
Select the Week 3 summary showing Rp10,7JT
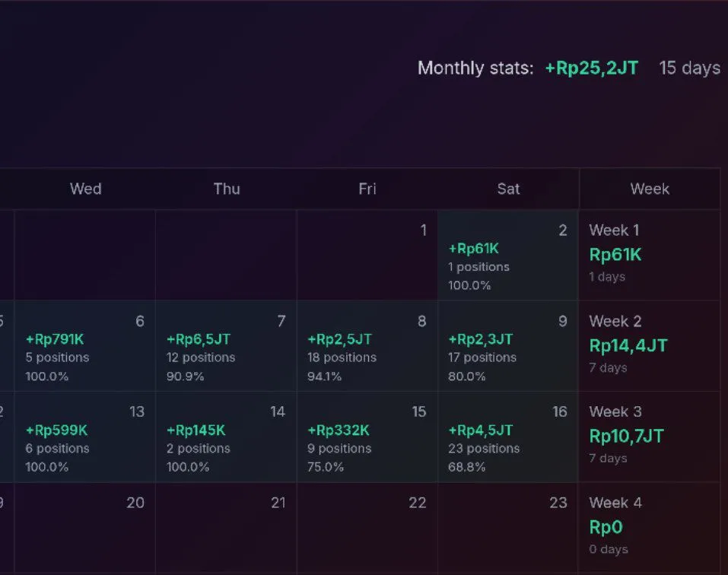[x=650, y=437]
